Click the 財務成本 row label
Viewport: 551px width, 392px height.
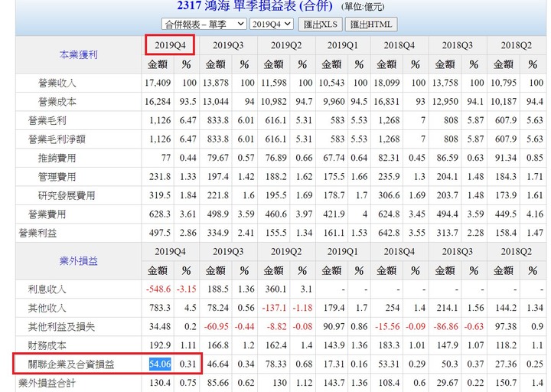(47, 345)
